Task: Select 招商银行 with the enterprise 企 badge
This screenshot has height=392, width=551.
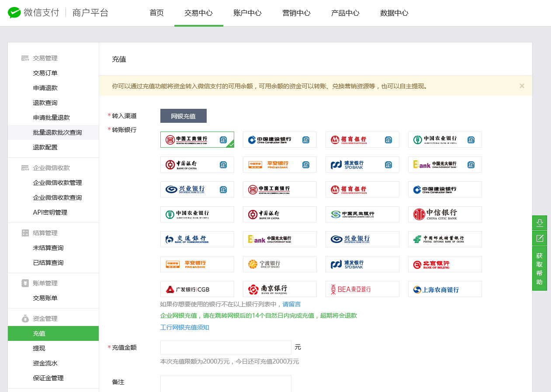Action: (x=362, y=140)
